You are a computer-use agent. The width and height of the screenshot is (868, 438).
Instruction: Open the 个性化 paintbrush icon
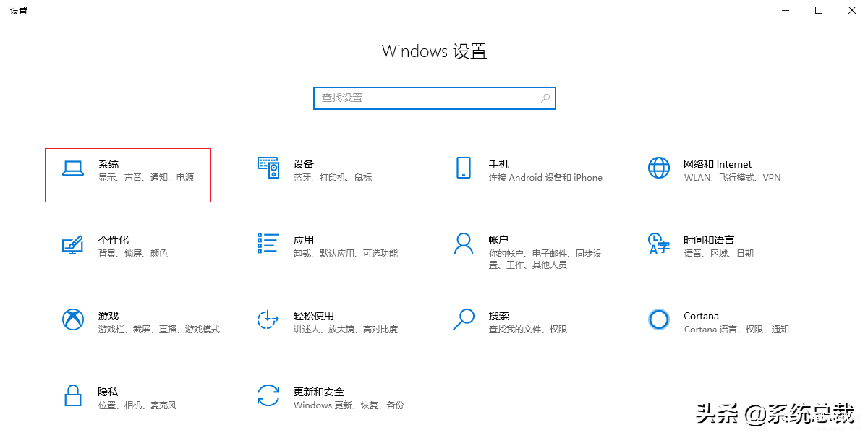coord(72,244)
